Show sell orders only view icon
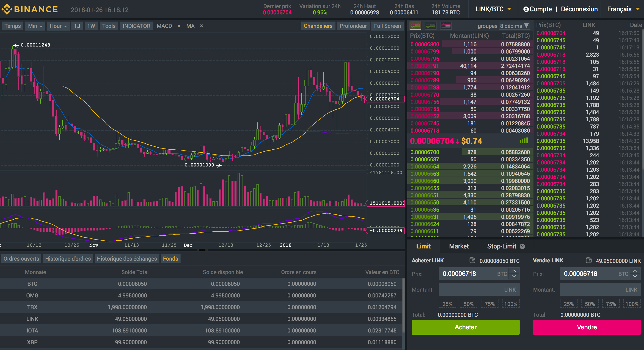 click(x=446, y=26)
